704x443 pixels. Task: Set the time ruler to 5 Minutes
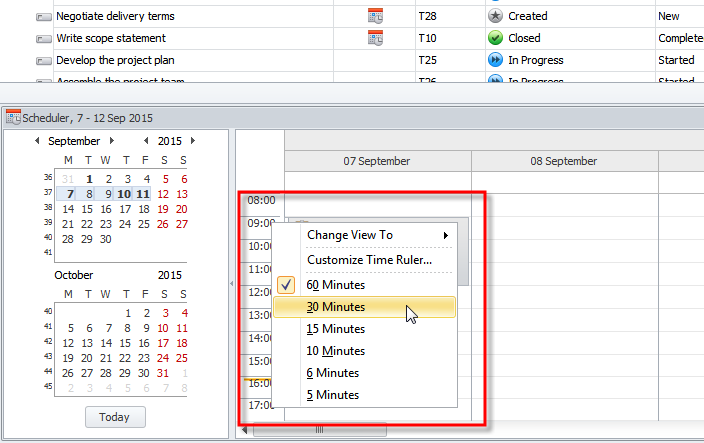(332, 395)
